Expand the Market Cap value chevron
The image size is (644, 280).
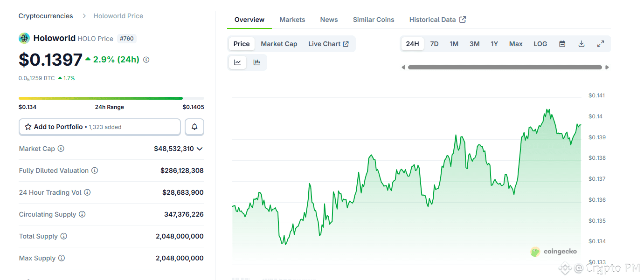[200, 149]
